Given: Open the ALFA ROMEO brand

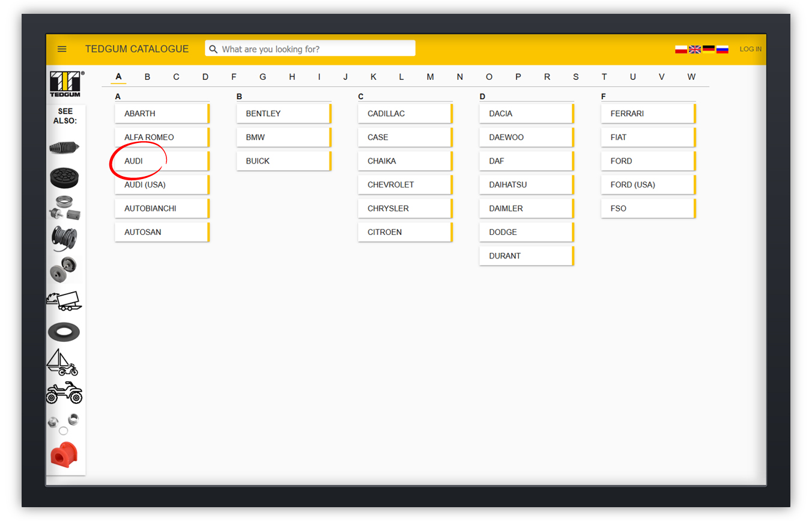Looking at the screenshot, I should click(x=162, y=137).
